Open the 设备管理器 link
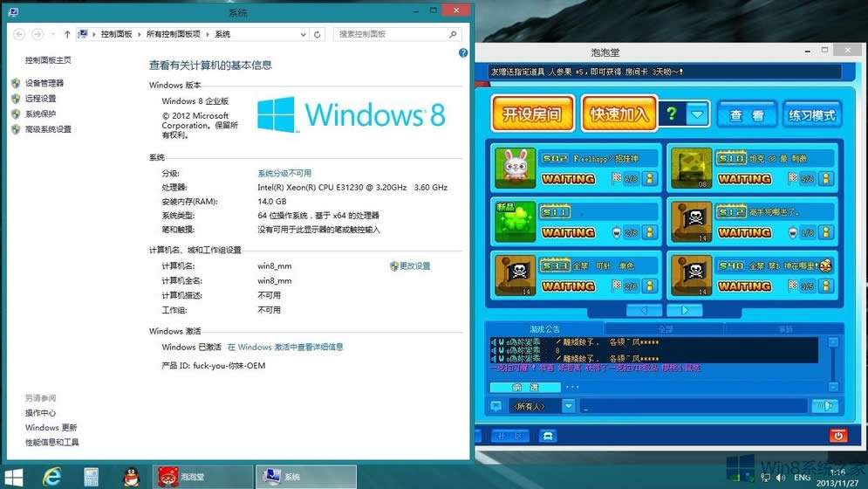Screen dimensions: 868x489 (x=44, y=83)
